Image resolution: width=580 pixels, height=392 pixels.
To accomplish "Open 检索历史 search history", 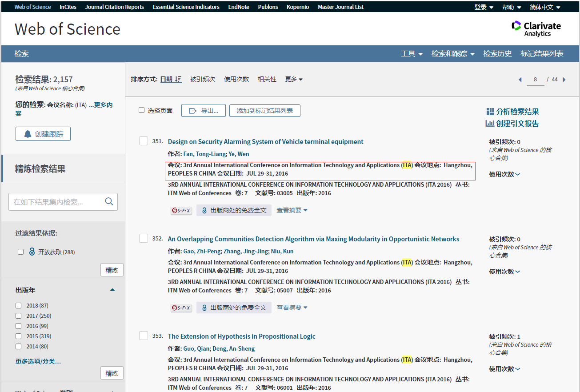I will (x=498, y=54).
